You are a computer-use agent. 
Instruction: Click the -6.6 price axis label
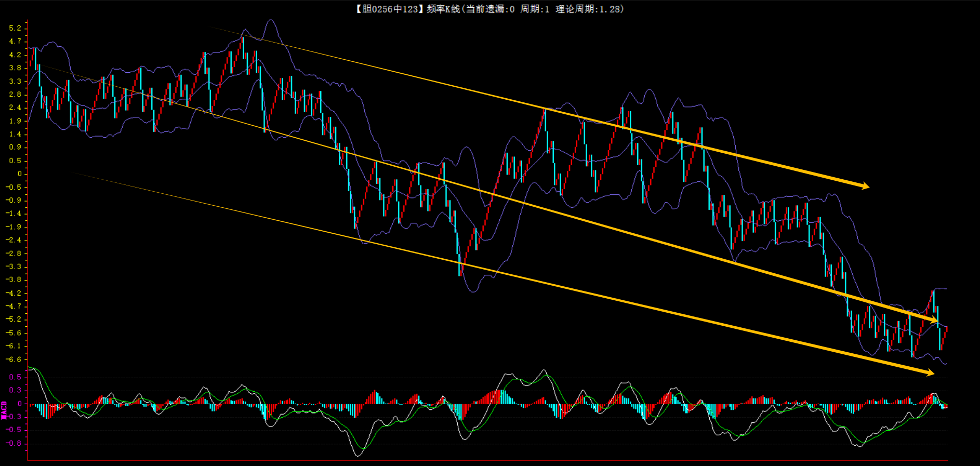point(14,359)
